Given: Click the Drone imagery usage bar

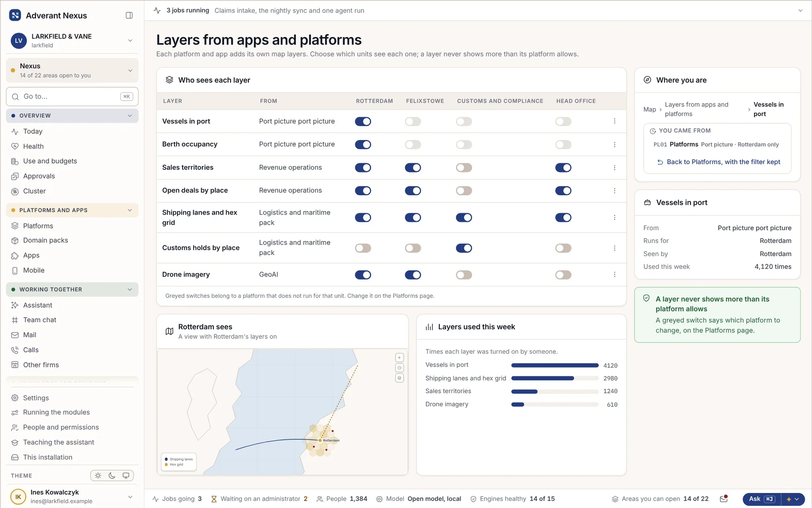Looking at the screenshot, I should coord(555,405).
